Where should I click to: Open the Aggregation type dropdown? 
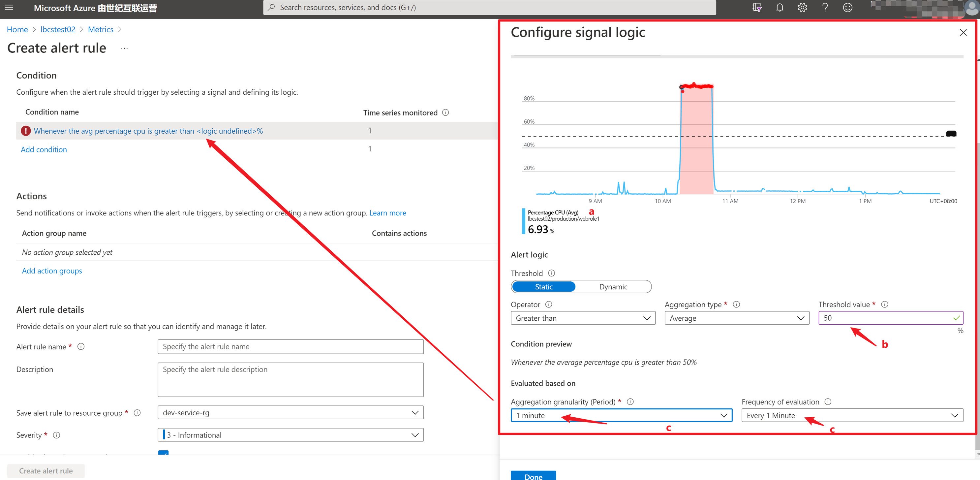[x=737, y=318]
